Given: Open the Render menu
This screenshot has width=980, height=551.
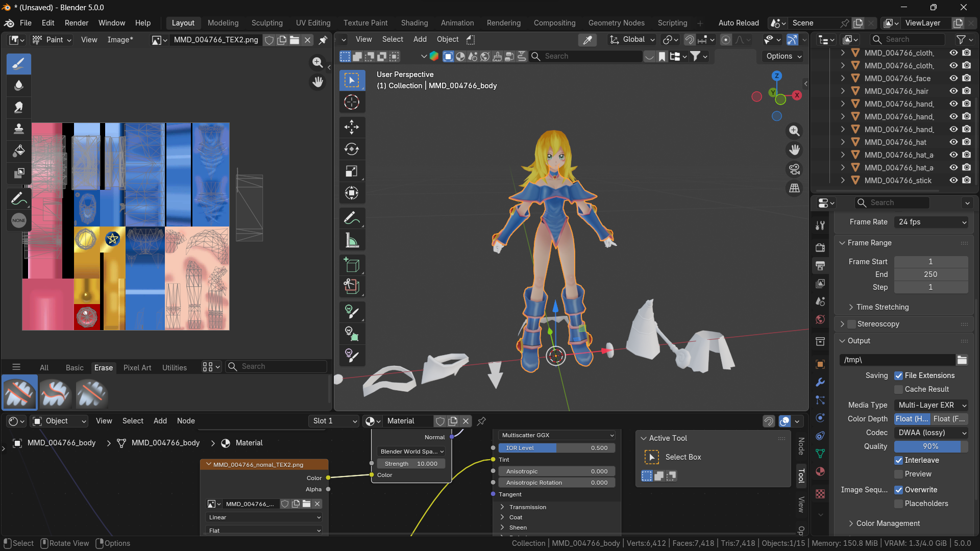Looking at the screenshot, I should (x=77, y=23).
